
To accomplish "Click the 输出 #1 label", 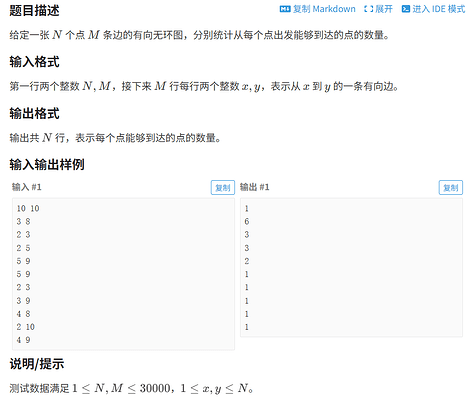I will tap(255, 187).
